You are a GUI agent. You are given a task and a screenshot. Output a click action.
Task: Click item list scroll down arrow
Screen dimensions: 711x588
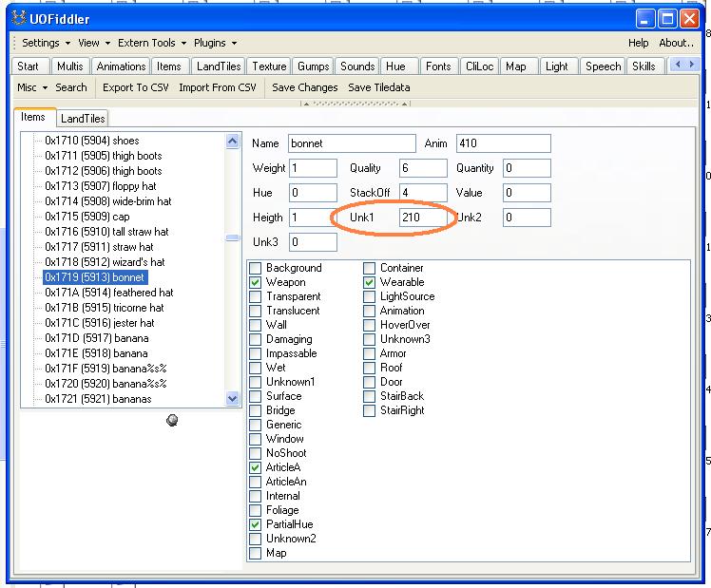[233, 399]
